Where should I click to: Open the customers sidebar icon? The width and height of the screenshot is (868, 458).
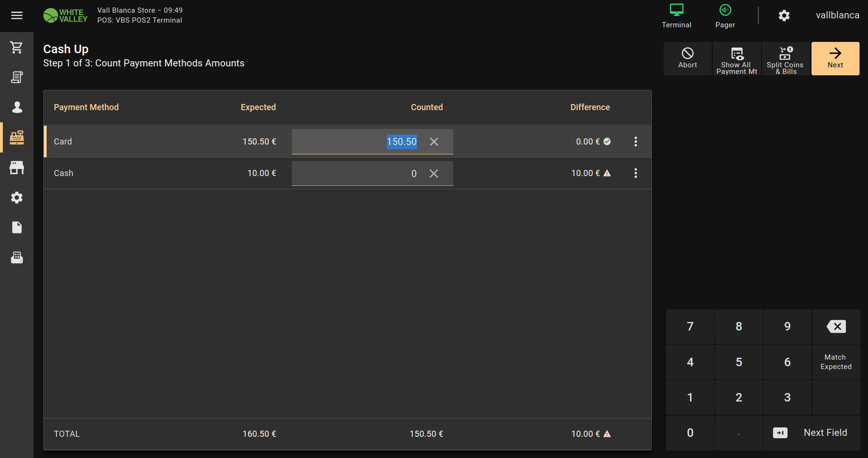tap(17, 107)
